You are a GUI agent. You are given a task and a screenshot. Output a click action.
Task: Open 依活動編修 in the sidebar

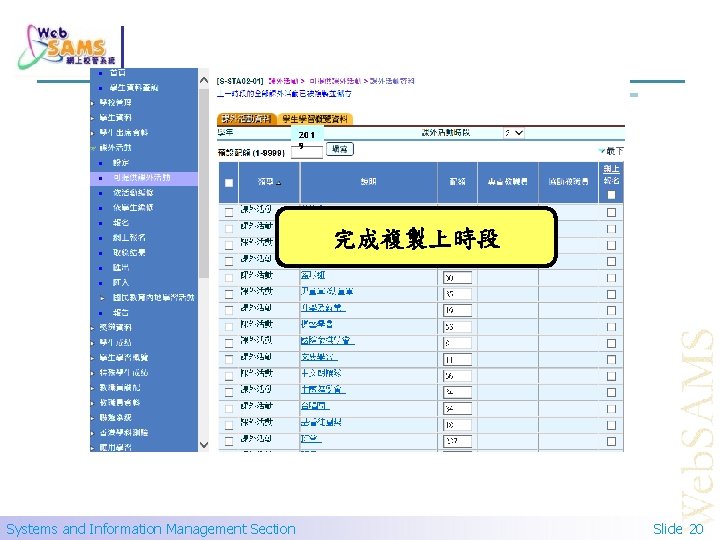point(133,192)
